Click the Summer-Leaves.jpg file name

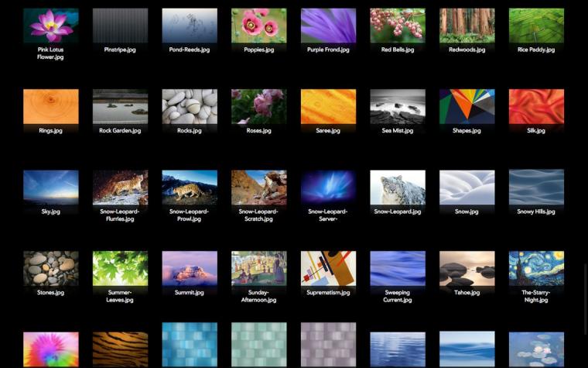(120, 296)
